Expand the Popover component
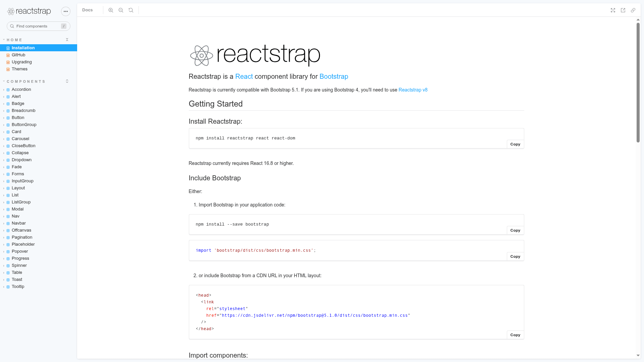 pos(39,251)
